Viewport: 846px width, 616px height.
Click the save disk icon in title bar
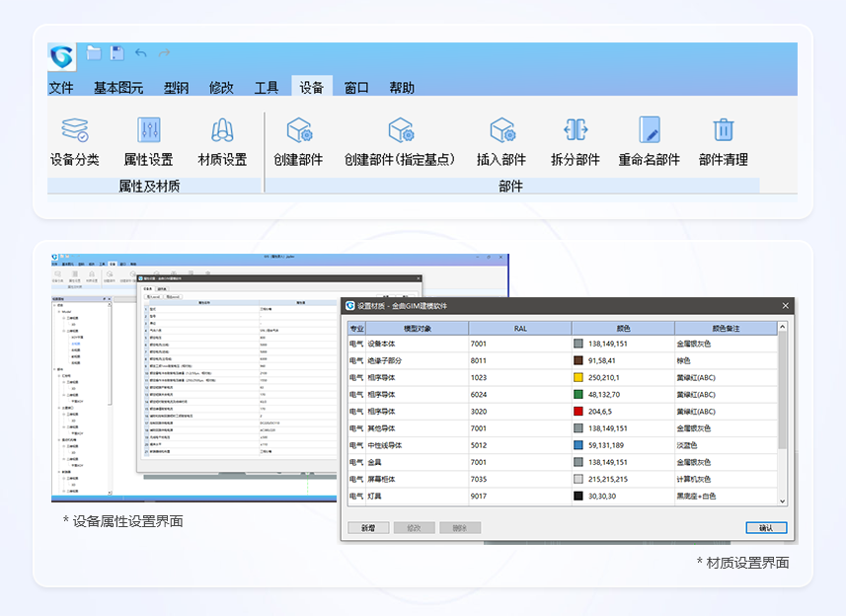click(x=117, y=53)
